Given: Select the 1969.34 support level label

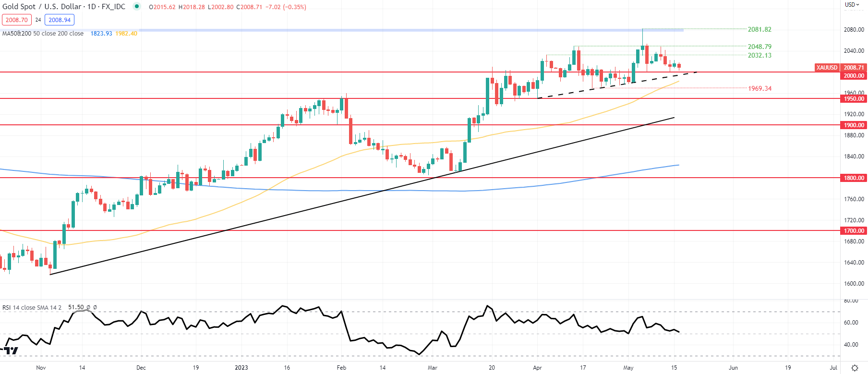Looking at the screenshot, I should (x=759, y=88).
